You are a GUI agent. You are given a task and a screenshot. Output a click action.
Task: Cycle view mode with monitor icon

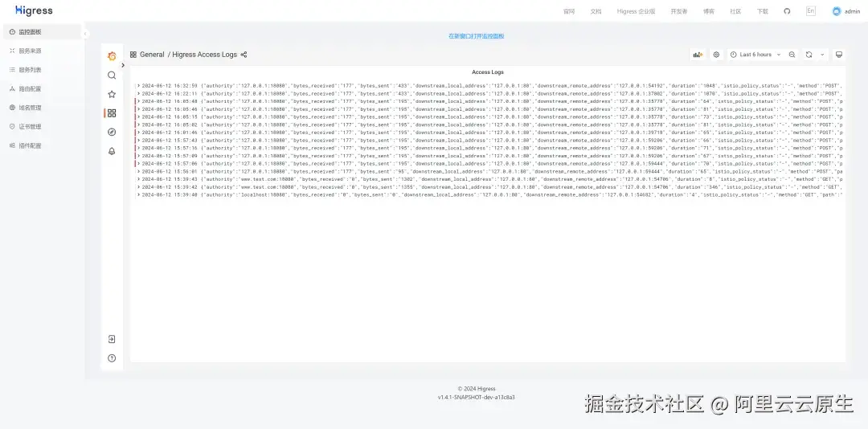pyautogui.click(x=838, y=55)
